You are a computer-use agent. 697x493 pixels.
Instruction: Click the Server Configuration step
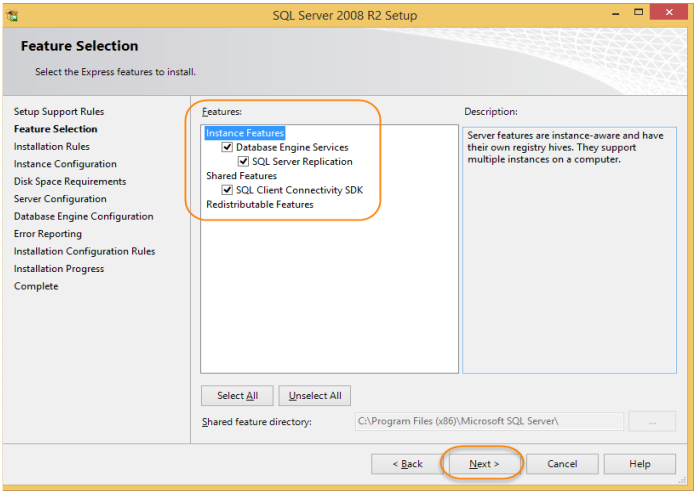(60, 199)
